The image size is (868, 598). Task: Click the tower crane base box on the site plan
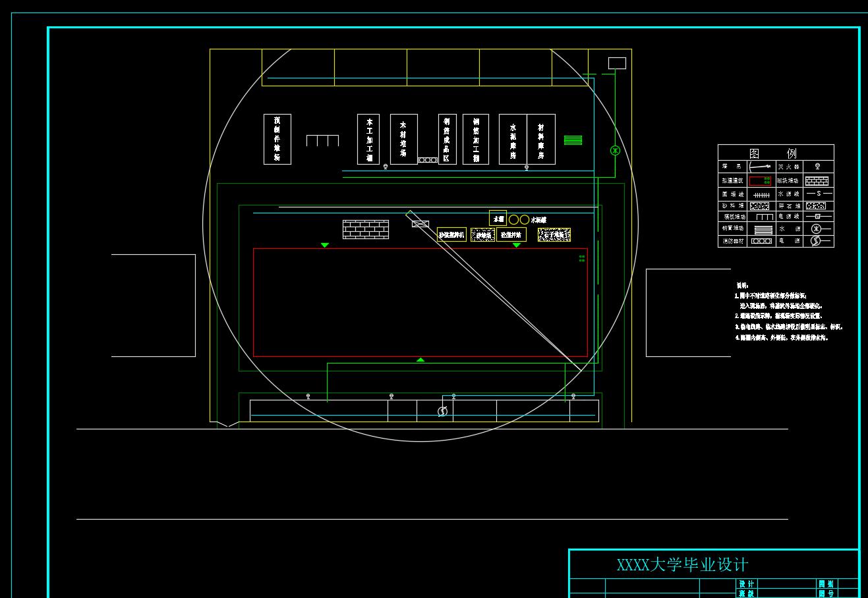click(x=420, y=224)
